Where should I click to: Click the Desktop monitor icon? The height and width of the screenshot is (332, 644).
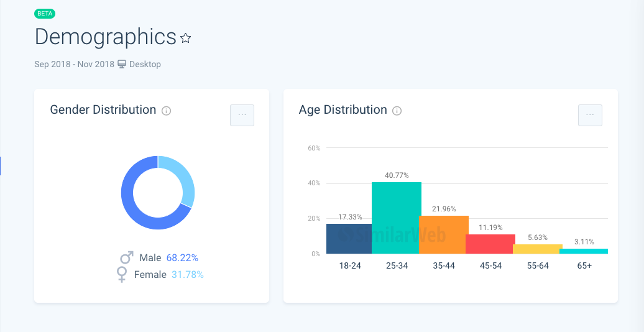(x=122, y=64)
